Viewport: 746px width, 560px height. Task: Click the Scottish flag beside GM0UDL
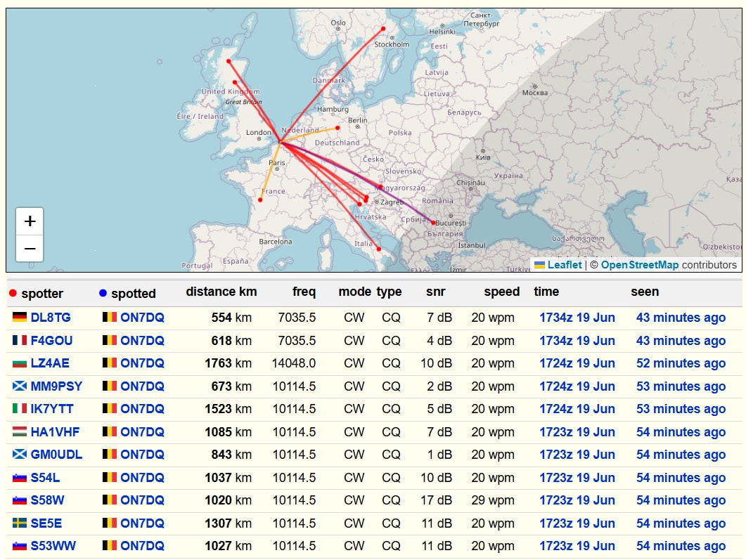click(20, 454)
